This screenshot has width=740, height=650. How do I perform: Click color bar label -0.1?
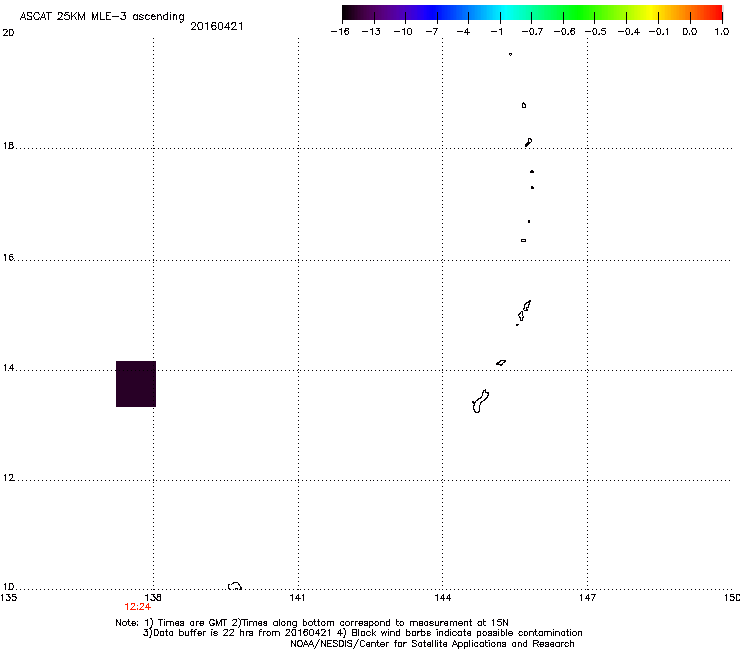click(x=659, y=32)
